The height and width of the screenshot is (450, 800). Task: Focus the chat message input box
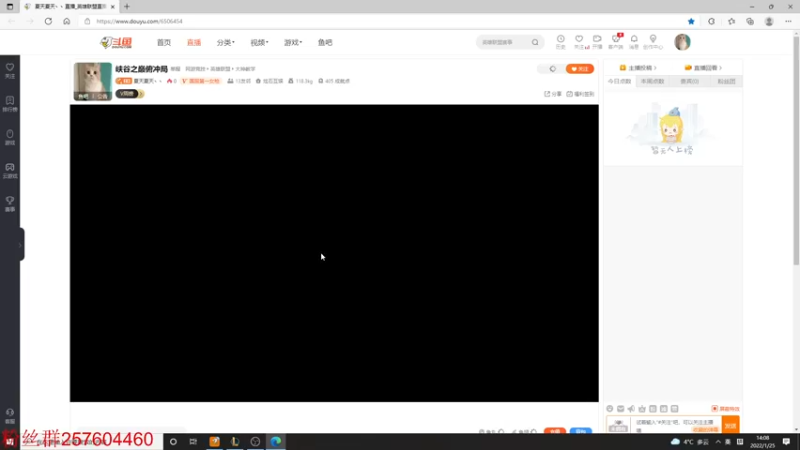click(x=677, y=426)
